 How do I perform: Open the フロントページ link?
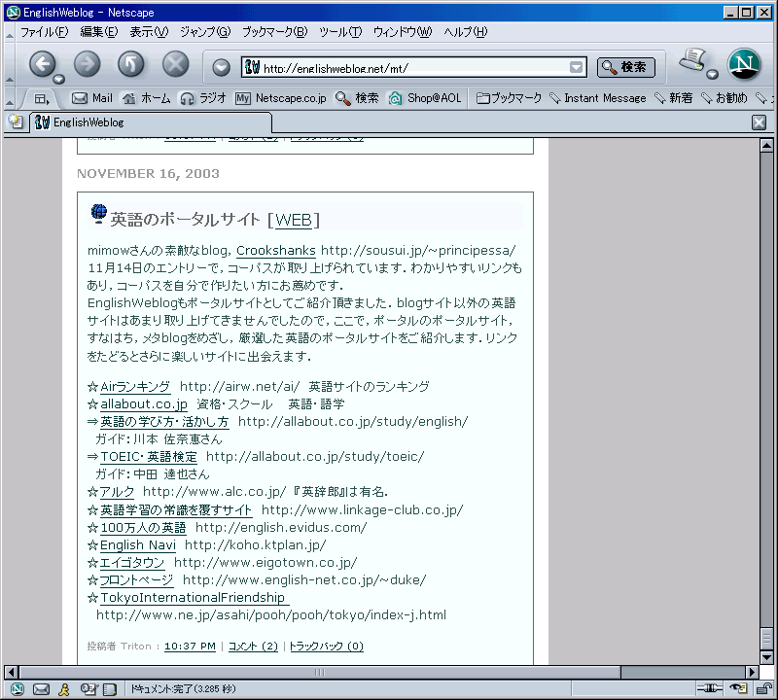pyautogui.click(x=136, y=580)
